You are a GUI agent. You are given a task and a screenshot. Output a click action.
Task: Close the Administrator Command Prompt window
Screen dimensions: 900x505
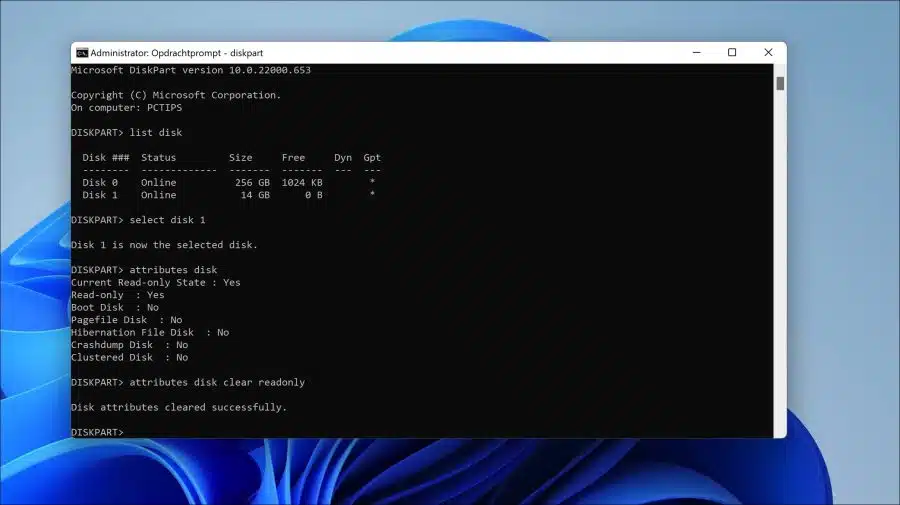click(x=768, y=52)
